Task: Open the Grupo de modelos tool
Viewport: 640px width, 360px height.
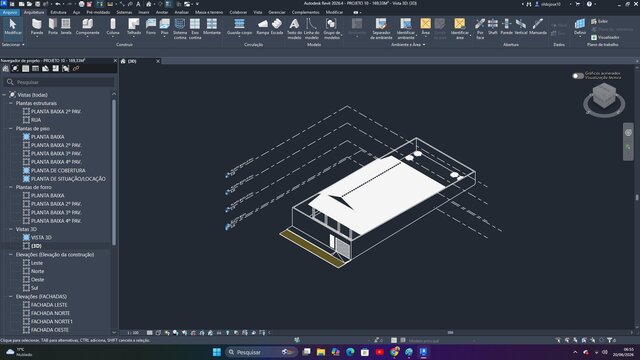Action: coord(331,29)
